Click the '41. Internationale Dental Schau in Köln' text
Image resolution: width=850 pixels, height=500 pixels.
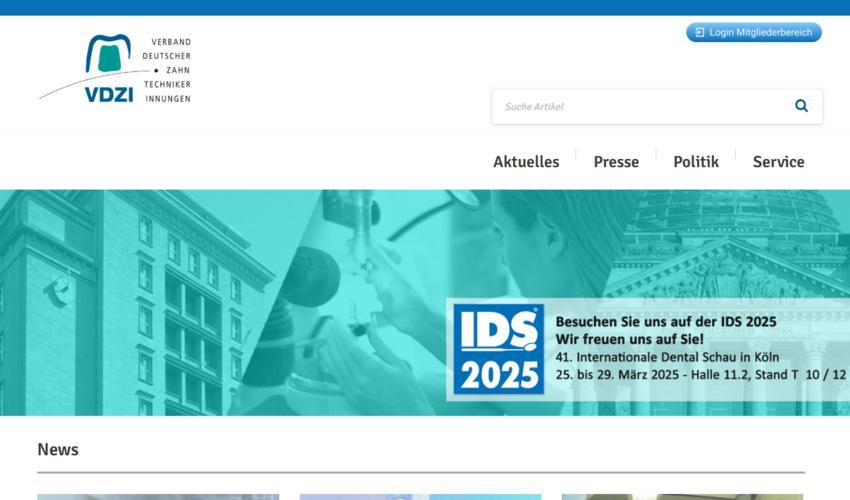click(x=667, y=357)
